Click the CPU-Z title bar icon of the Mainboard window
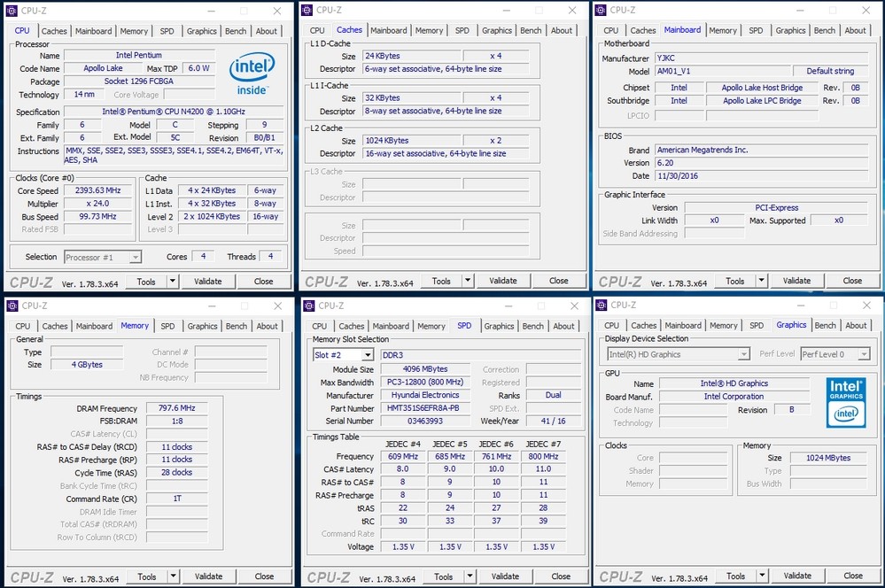This screenshot has height=588, width=885. tap(602, 11)
